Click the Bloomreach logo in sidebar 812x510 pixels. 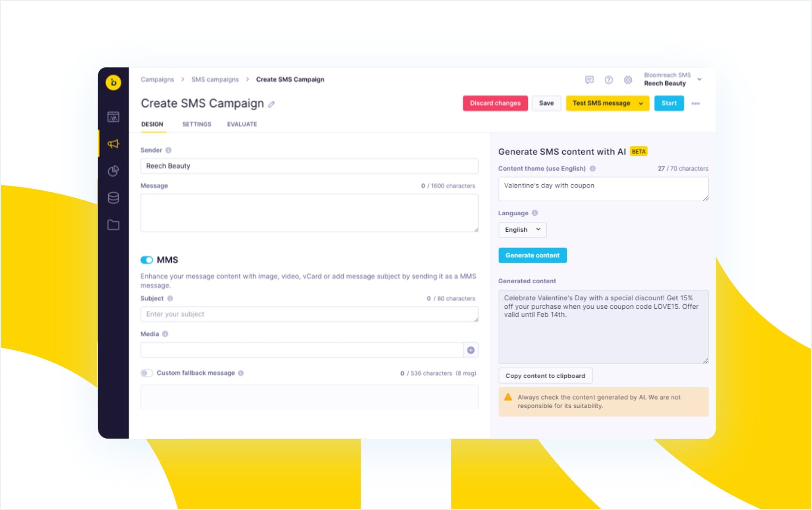113,83
